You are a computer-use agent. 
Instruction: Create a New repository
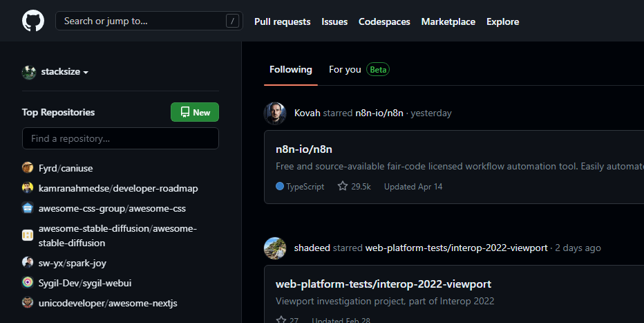coord(195,112)
